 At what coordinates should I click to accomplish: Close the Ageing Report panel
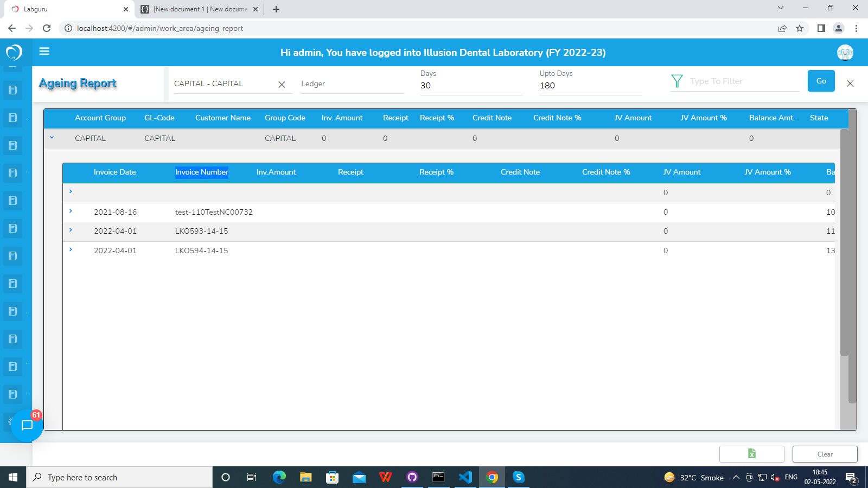coord(850,84)
